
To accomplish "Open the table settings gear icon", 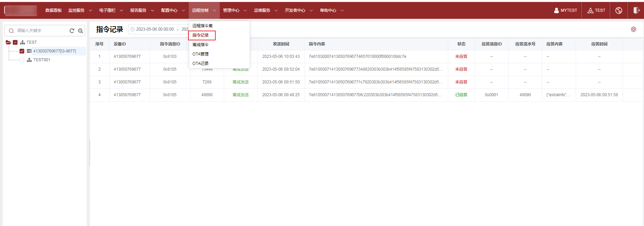I will (633, 29).
